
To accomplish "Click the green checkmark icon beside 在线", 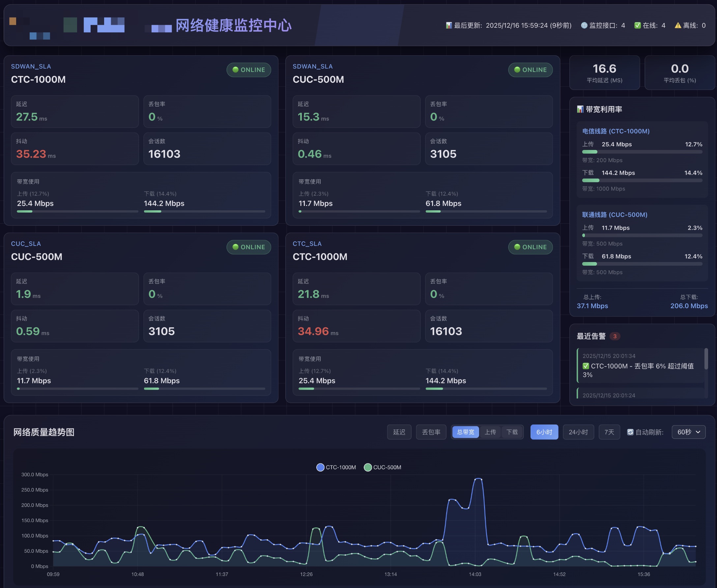I will click(x=638, y=25).
